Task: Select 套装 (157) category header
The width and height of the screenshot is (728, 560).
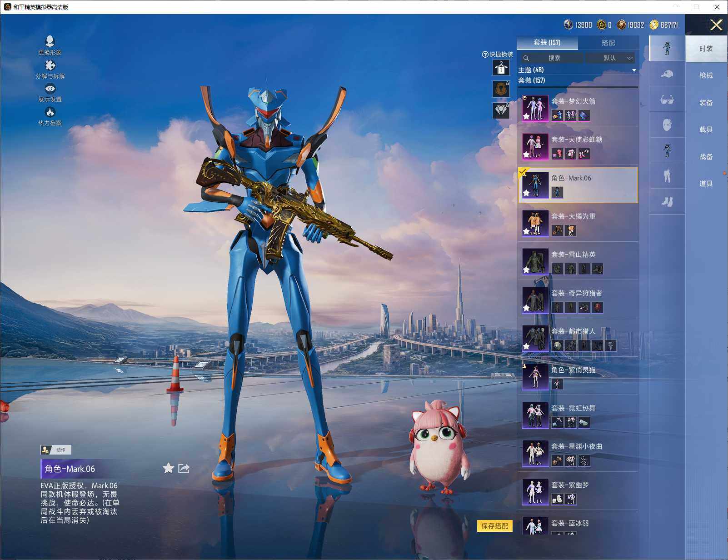Action: tap(532, 80)
